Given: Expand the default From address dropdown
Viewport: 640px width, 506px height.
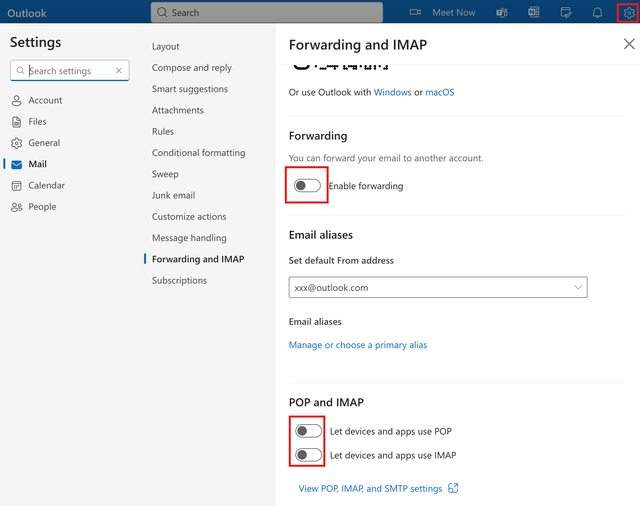Looking at the screenshot, I should pyautogui.click(x=578, y=287).
